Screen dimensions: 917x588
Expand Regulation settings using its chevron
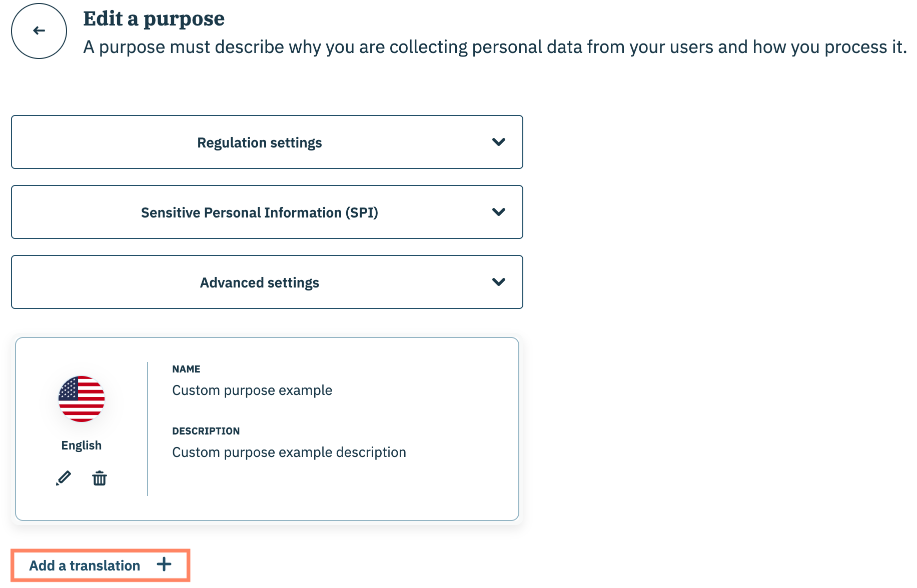(x=498, y=142)
